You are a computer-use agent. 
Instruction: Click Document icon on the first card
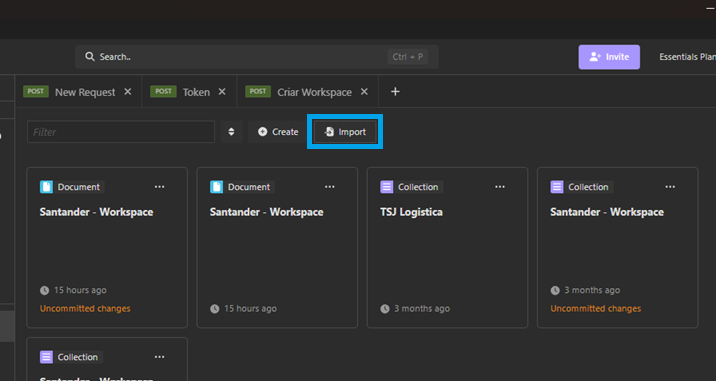coord(46,187)
